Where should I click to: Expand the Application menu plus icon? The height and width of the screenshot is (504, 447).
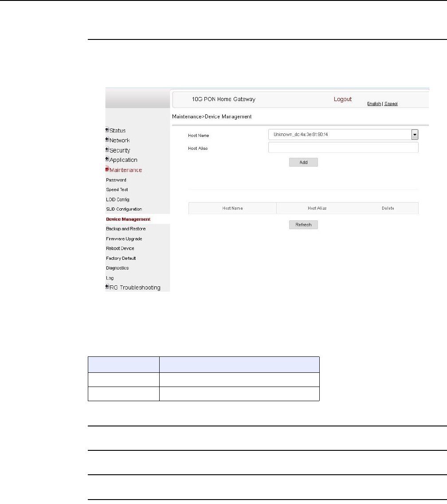[107, 159]
